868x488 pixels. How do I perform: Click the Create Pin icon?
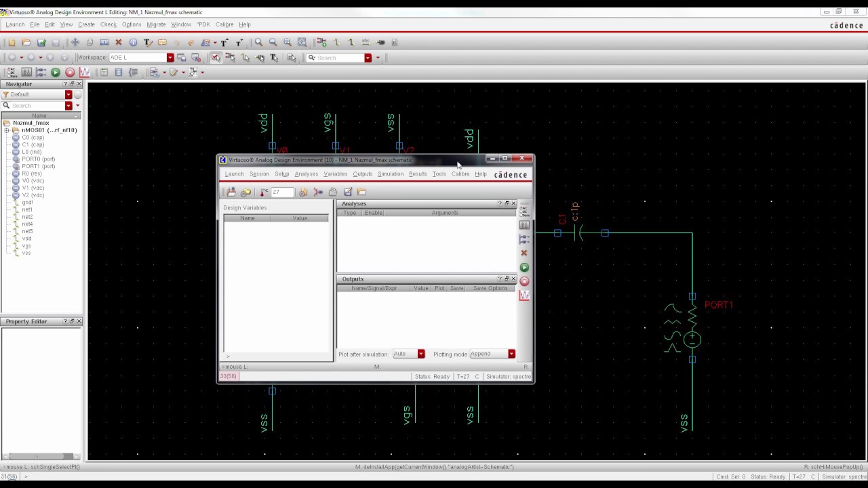[380, 42]
